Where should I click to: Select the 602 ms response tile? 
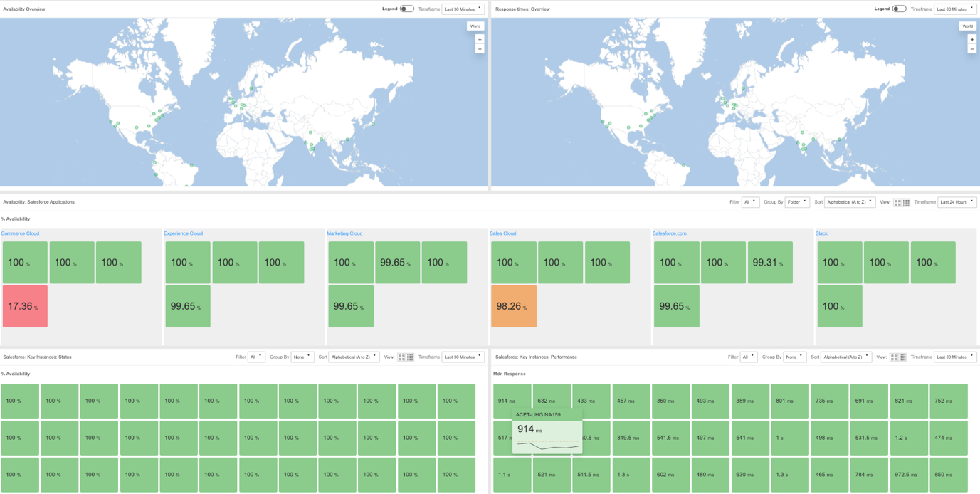point(671,474)
